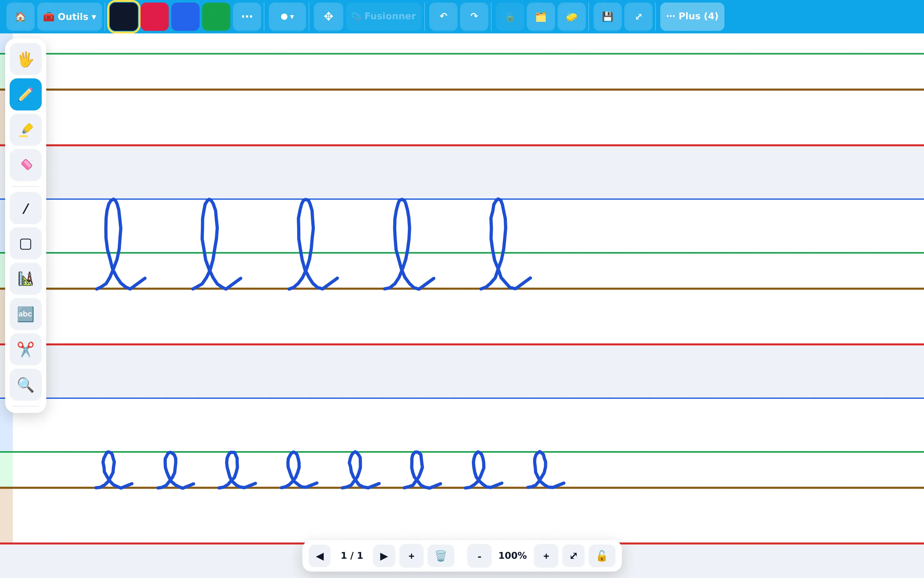The width and height of the screenshot is (924, 578).
Task: Choose the blue color swatch
Action: (x=185, y=16)
